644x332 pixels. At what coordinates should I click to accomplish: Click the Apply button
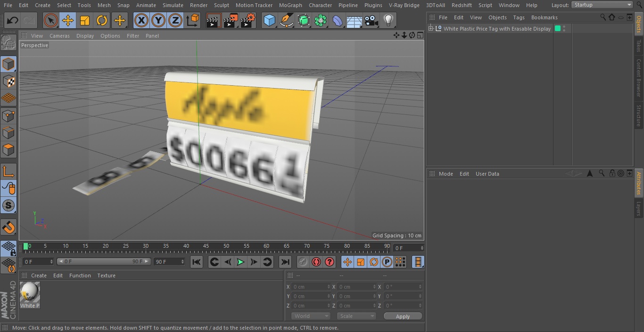point(403,316)
